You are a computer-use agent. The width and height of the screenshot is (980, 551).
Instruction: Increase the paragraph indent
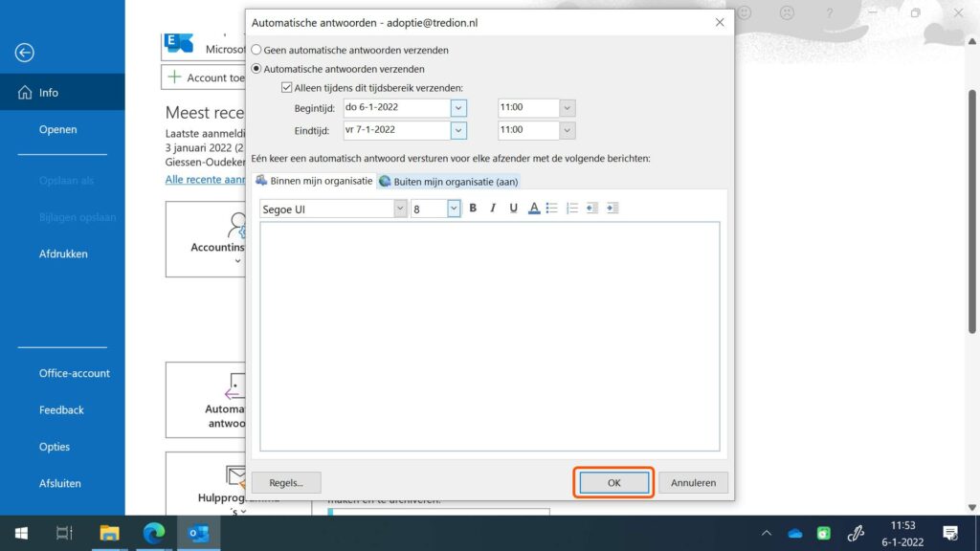click(x=612, y=208)
